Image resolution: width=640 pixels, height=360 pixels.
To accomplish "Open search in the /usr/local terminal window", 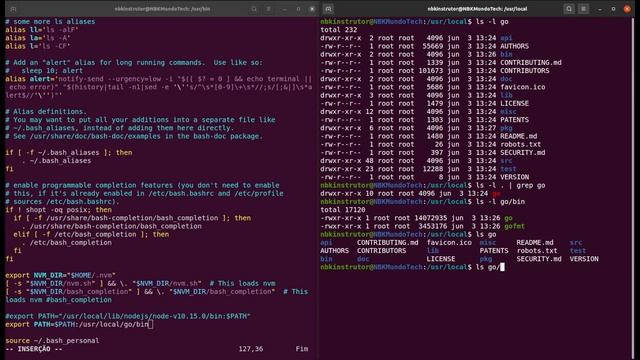I will click(x=569, y=9).
